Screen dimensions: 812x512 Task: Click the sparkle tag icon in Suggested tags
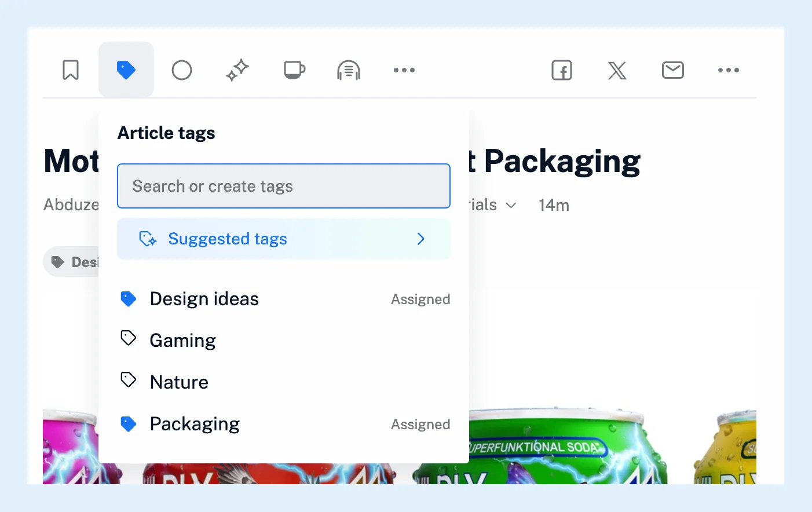coord(148,239)
